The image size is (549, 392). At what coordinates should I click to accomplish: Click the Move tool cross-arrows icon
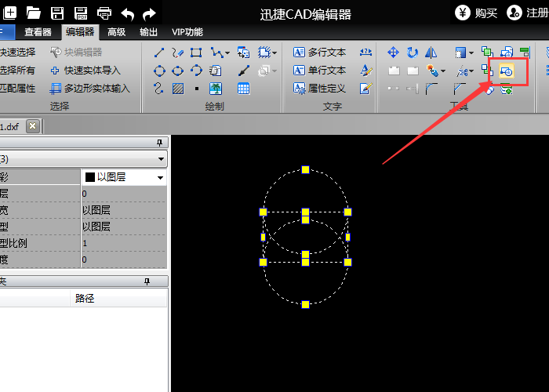pyautogui.click(x=393, y=53)
